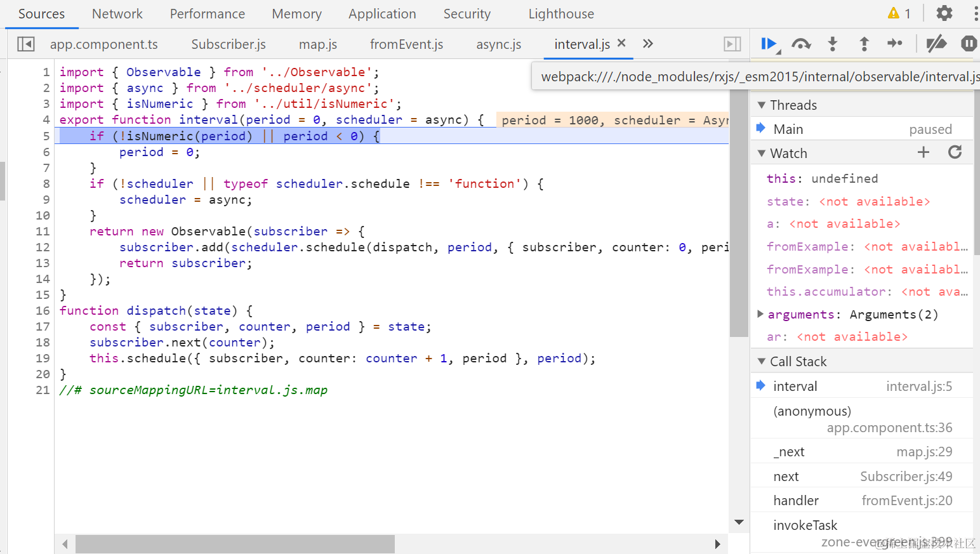Viewport: 980px width, 554px height.
Task: Open the map.js file tab
Action: coord(318,44)
